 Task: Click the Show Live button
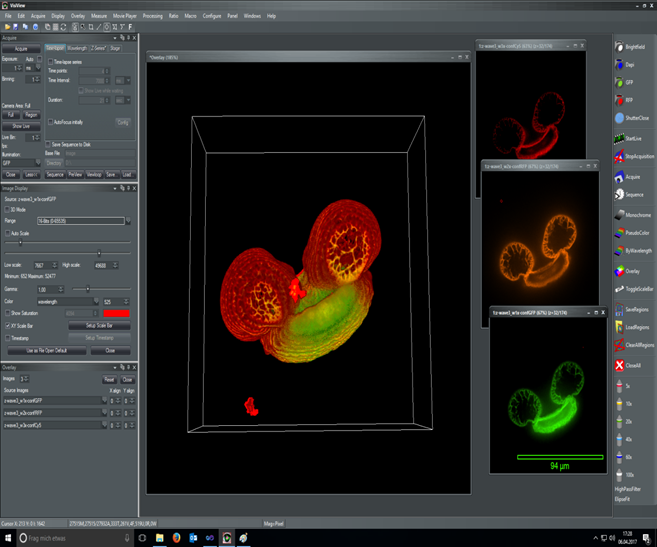pos(20,127)
